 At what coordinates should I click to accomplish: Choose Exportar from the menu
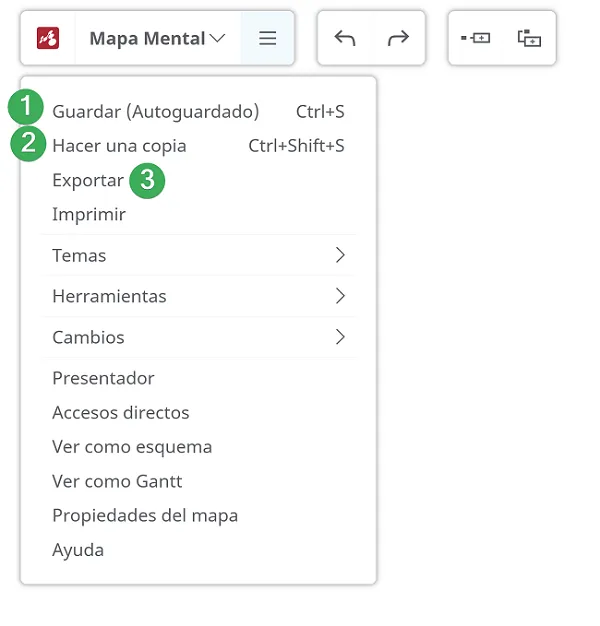[198, 180]
